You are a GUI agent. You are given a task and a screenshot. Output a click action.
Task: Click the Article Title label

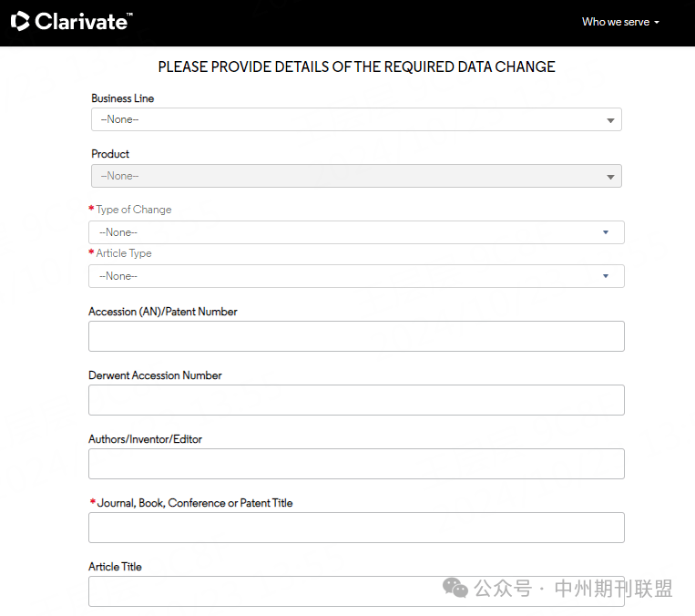click(116, 567)
